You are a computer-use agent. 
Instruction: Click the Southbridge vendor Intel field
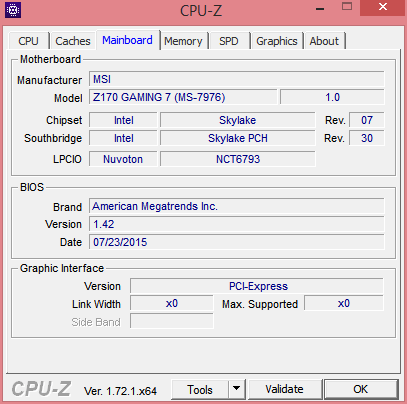click(x=123, y=138)
